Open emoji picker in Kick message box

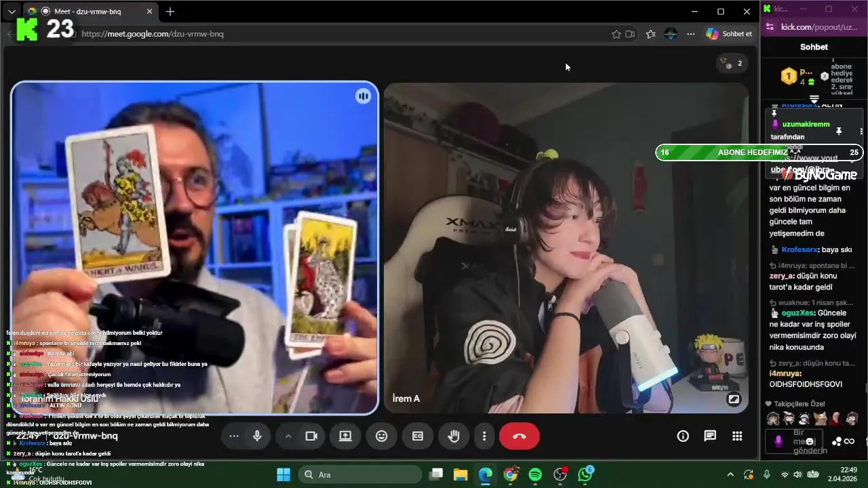pyautogui.click(x=810, y=441)
